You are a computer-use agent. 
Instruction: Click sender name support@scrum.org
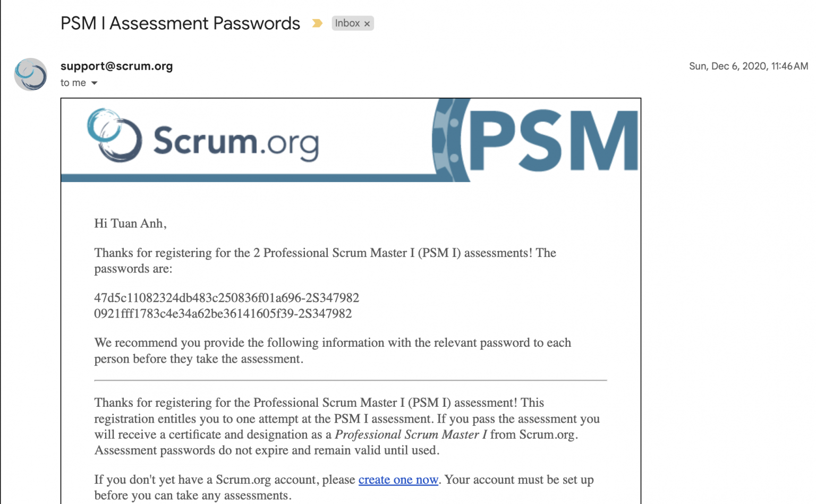pos(116,66)
